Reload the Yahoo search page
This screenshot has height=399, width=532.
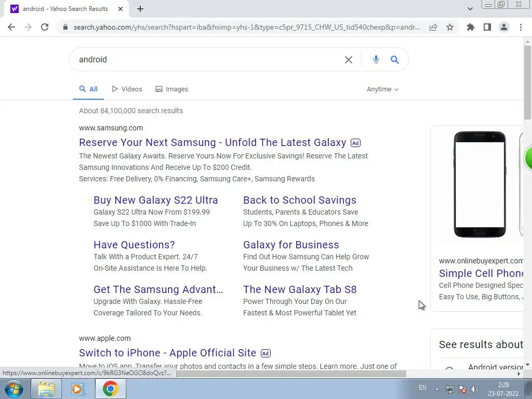pos(45,27)
